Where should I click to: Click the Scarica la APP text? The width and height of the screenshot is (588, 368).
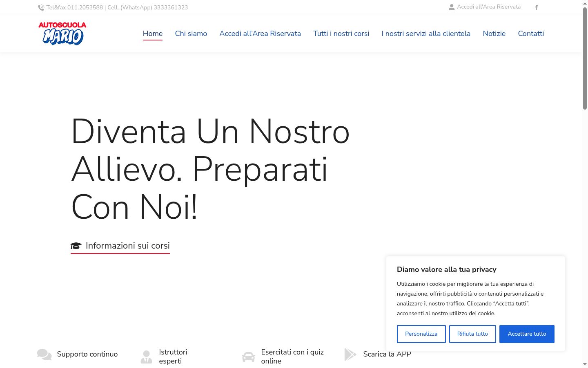(387, 354)
